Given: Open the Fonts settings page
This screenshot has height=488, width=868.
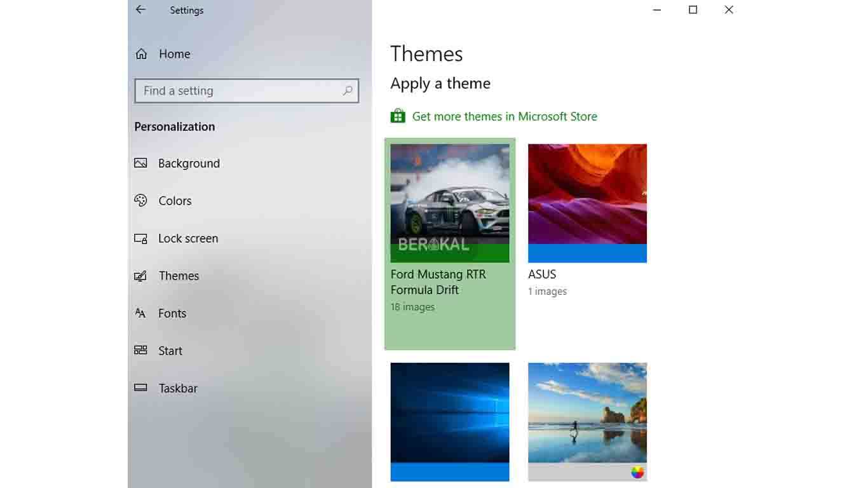Looking at the screenshot, I should (x=172, y=313).
